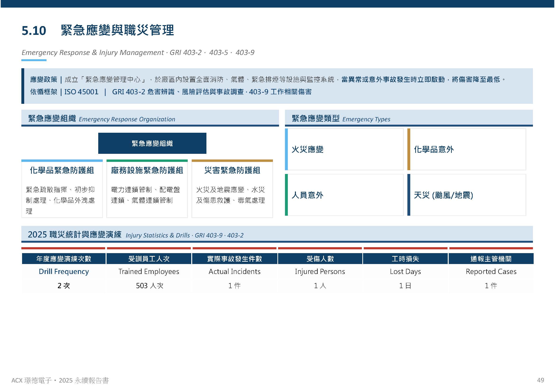
Task: Click description text 緊急疏散指揮、初步抑制處理
Action: 61,195
